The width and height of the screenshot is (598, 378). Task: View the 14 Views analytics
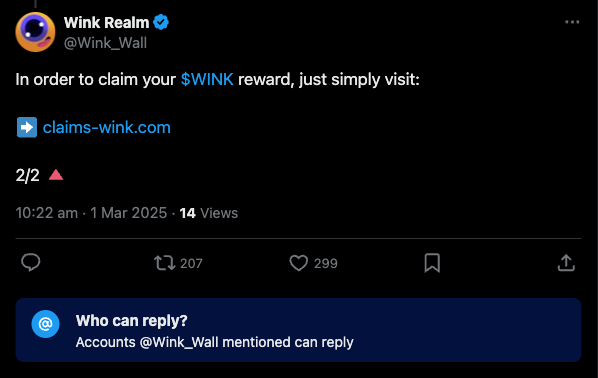tap(209, 213)
